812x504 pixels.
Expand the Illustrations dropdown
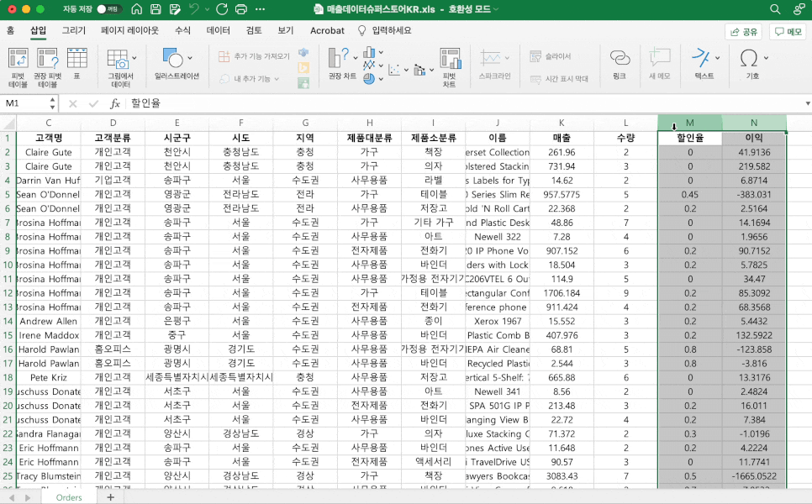pos(189,57)
